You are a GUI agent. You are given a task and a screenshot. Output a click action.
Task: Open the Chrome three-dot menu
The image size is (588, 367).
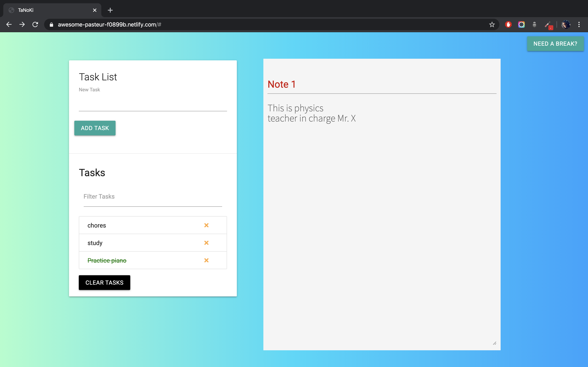[x=579, y=24]
